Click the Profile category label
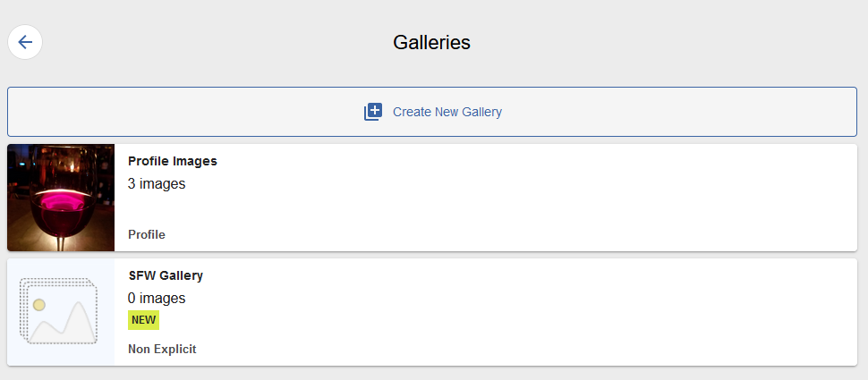 pos(147,234)
